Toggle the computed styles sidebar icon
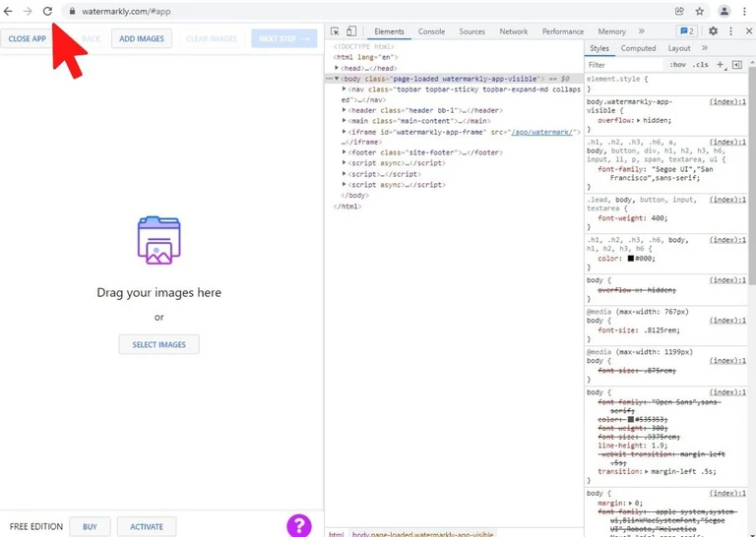 (x=737, y=65)
